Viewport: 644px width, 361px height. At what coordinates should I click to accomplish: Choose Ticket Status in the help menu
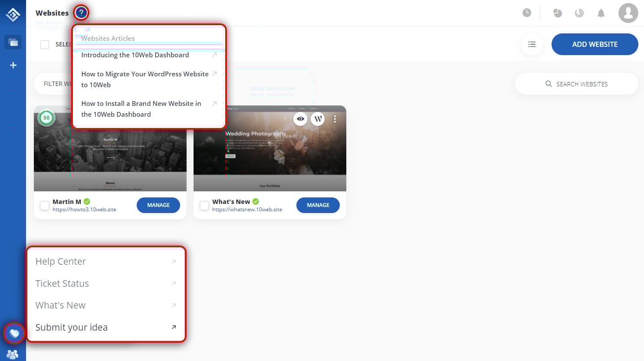tap(62, 283)
